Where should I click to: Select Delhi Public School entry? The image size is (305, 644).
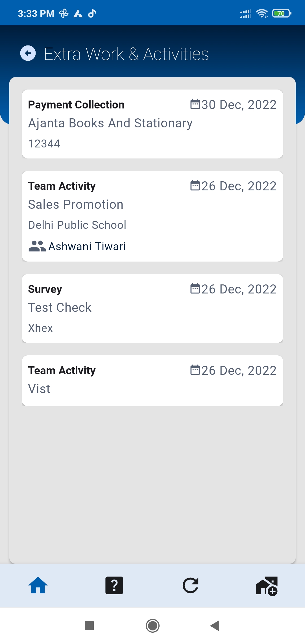(x=77, y=225)
